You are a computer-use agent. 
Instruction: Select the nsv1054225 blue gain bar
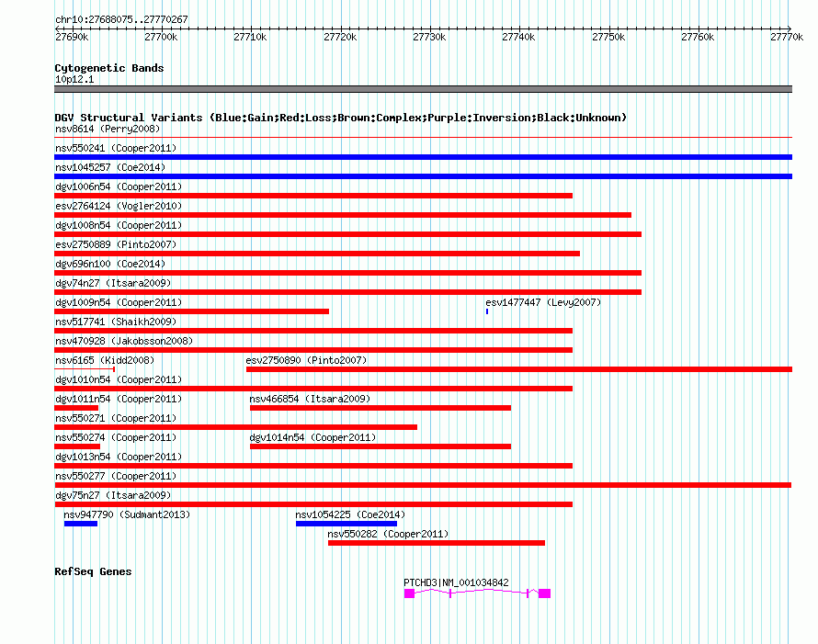coord(347,524)
